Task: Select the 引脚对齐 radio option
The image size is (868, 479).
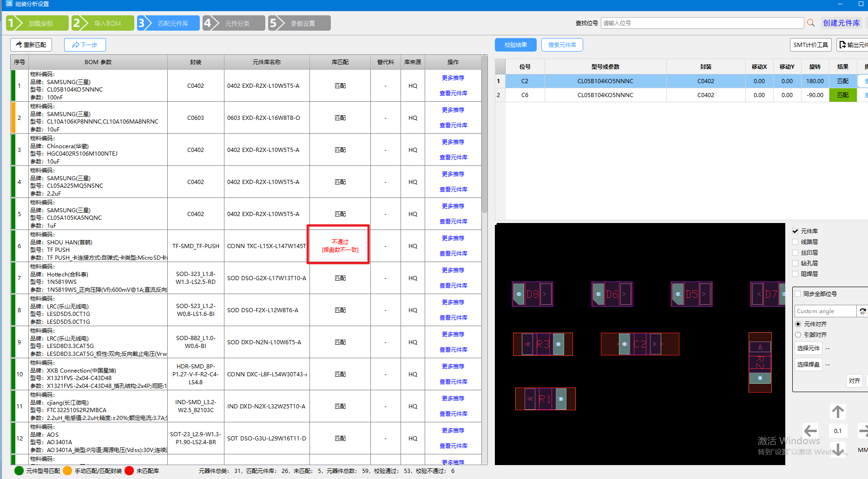Action: tap(798, 335)
